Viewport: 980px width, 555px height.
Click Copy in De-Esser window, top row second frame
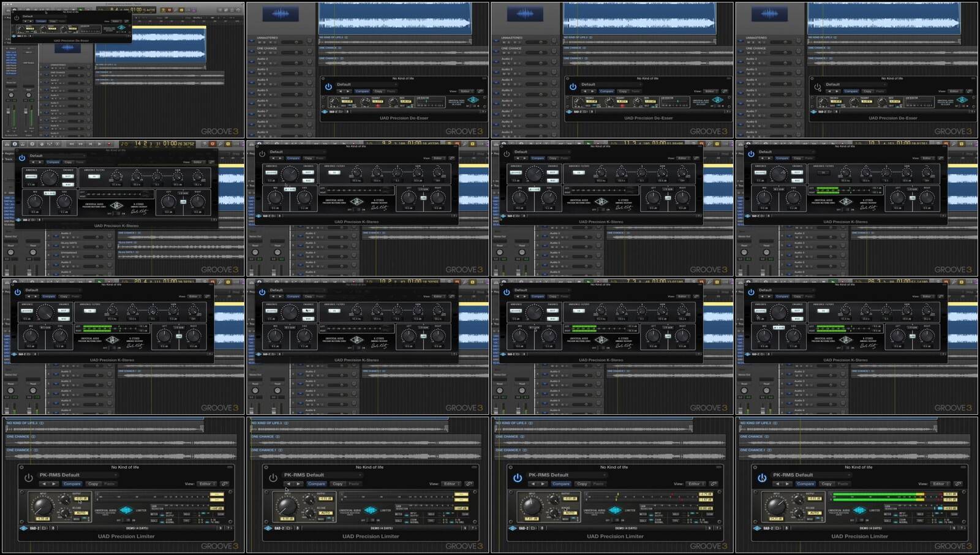[378, 91]
